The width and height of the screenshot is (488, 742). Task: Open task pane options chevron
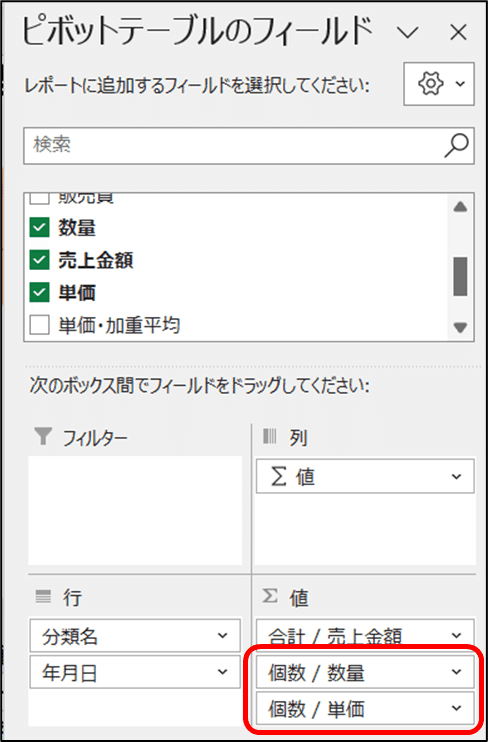click(408, 33)
